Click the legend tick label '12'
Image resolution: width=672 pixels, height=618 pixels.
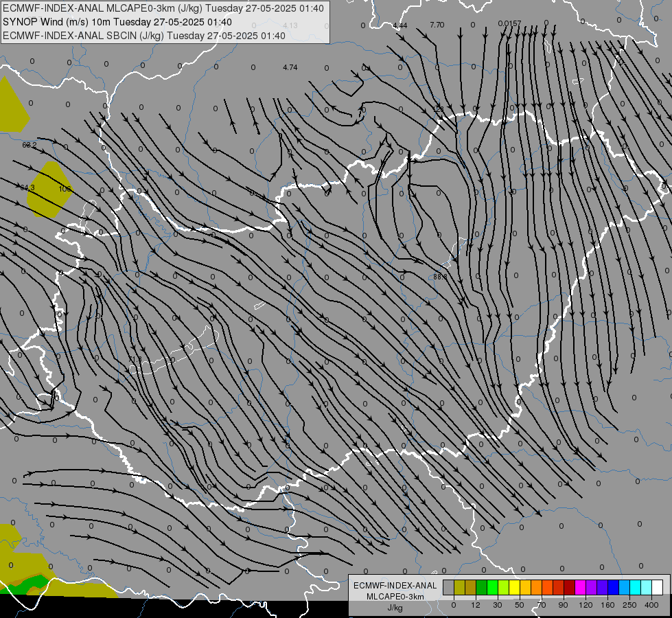point(476,605)
